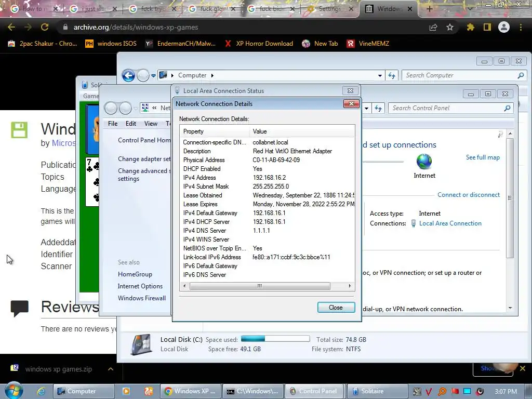Click Close in Network Connection Details
532x399 pixels.
click(x=336, y=308)
